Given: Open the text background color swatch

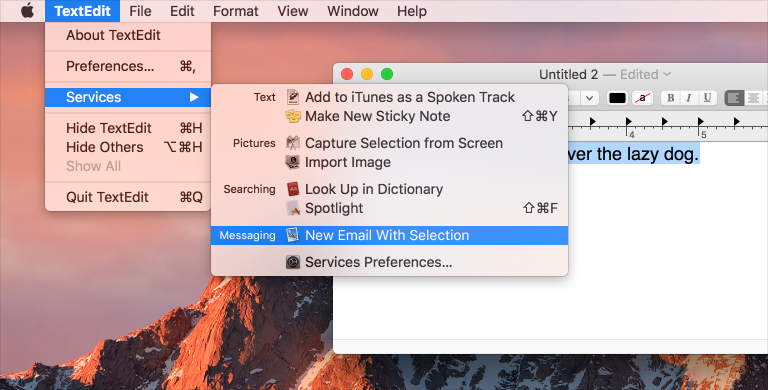Looking at the screenshot, I should pos(642,98).
